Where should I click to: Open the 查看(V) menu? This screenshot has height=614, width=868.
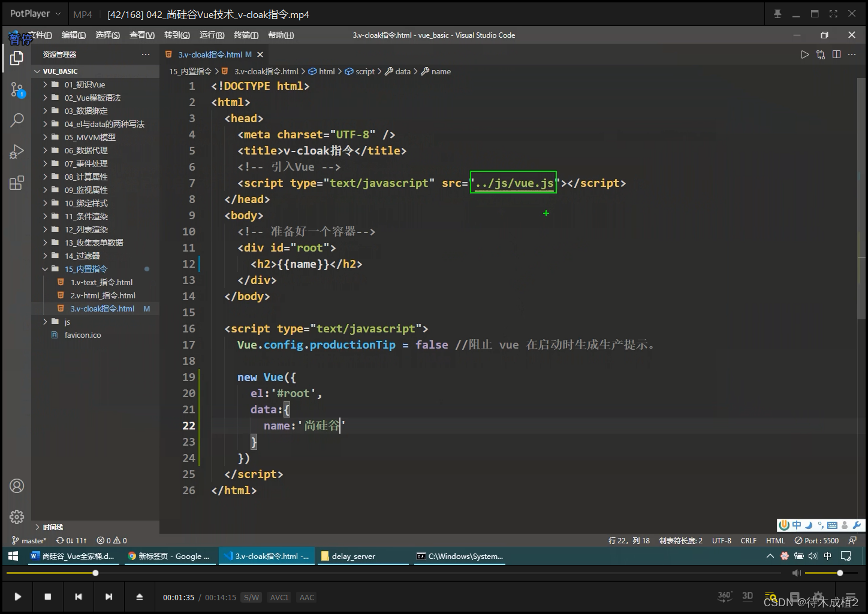(142, 35)
